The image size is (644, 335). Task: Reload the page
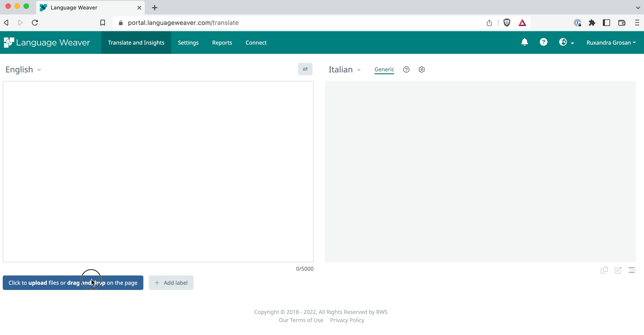pos(35,23)
